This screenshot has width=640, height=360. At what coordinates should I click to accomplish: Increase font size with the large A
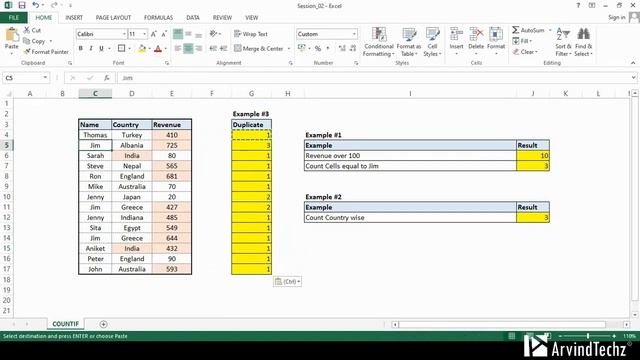(153, 34)
